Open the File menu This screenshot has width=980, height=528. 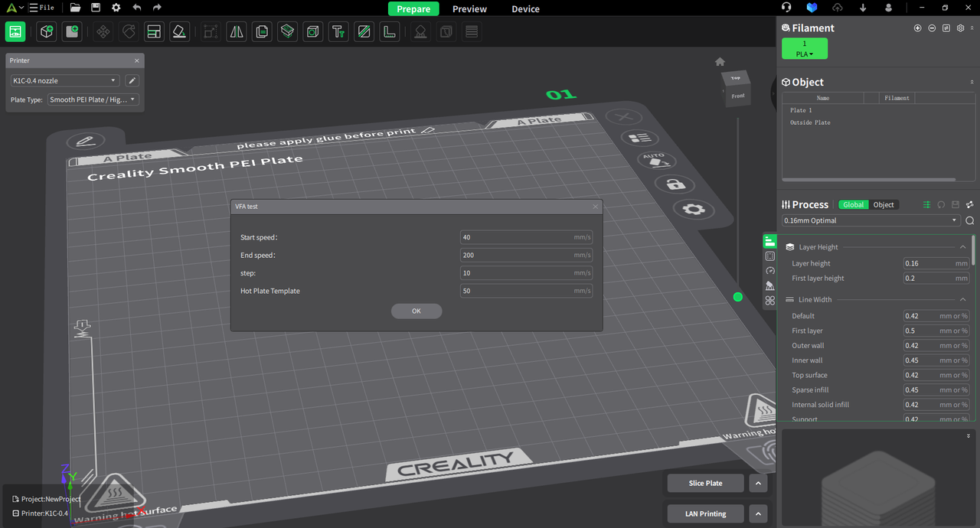coord(41,8)
